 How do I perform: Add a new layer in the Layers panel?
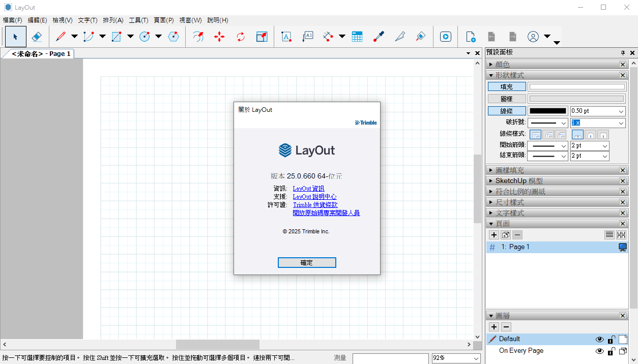point(494,327)
